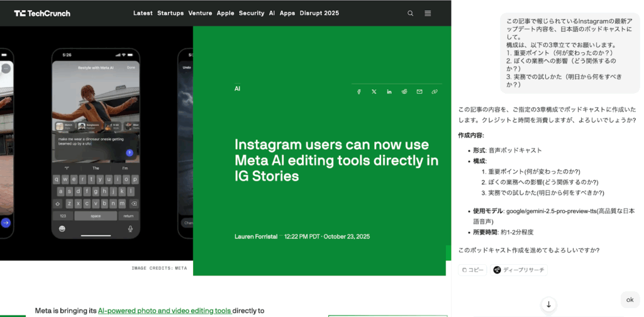The height and width of the screenshot is (317, 644).
Task: Share the article on X
Action: point(374,92)
